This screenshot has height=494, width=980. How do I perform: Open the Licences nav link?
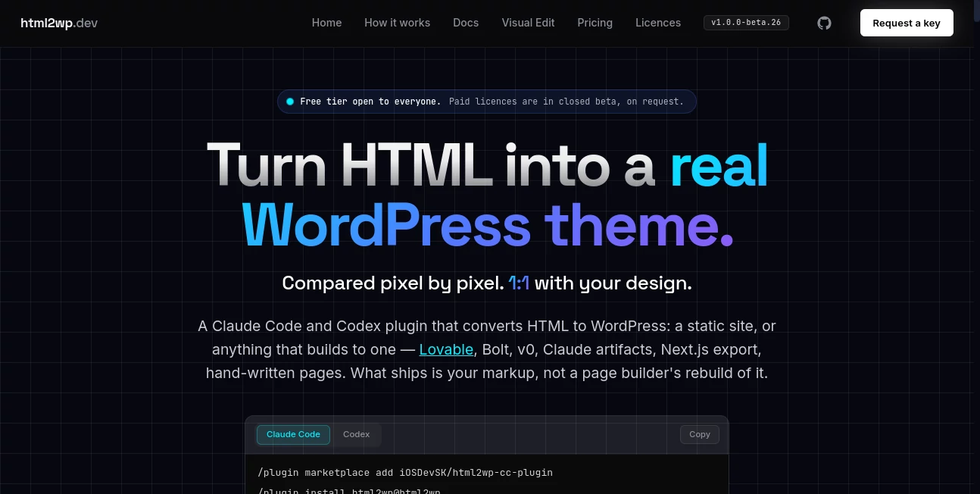click(658, 23)
